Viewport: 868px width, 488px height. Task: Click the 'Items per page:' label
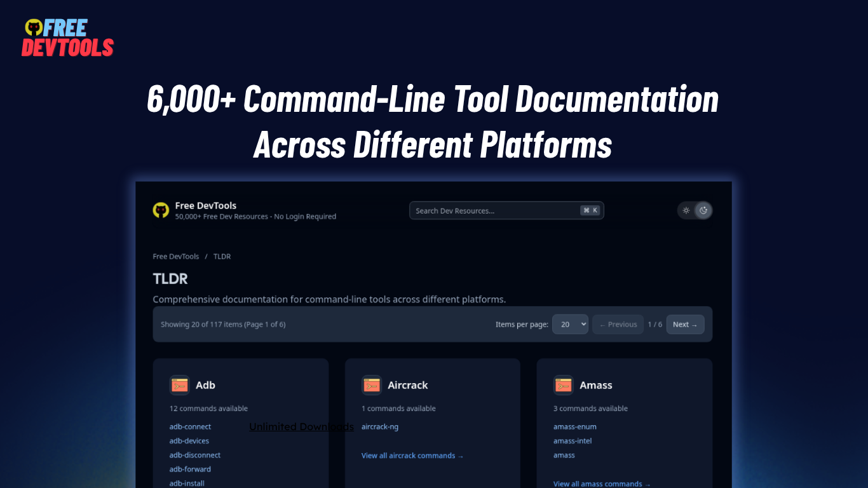pos(522,324)
